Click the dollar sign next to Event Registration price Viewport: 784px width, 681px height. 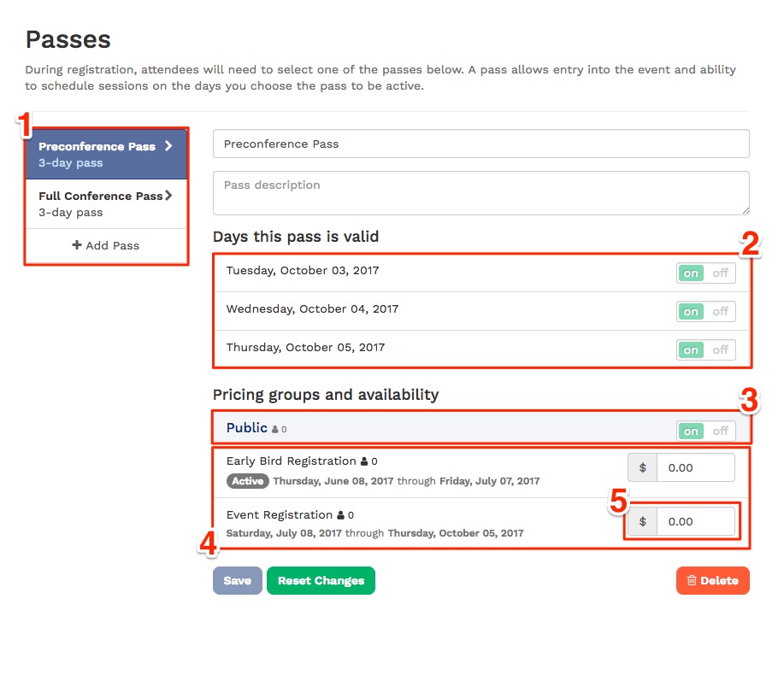click(642, 520)
